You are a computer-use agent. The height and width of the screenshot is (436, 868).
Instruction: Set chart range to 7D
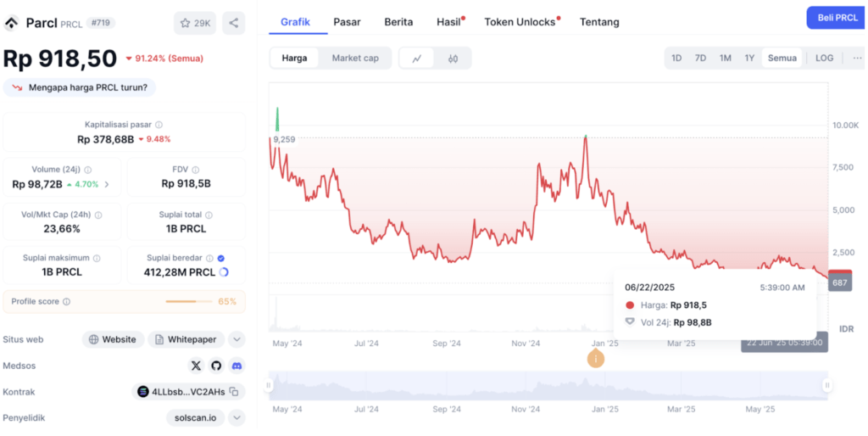coord(700,58)
